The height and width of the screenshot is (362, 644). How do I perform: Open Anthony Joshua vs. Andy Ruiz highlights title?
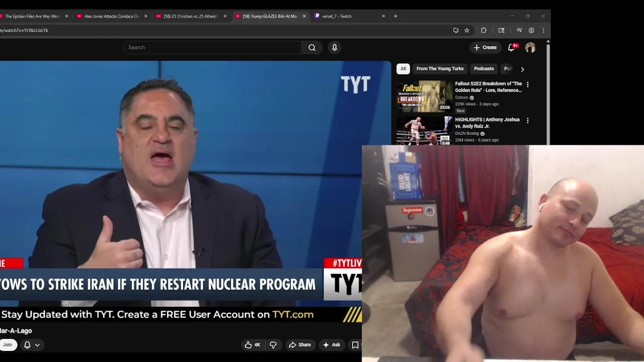click(x=487, y=123)
